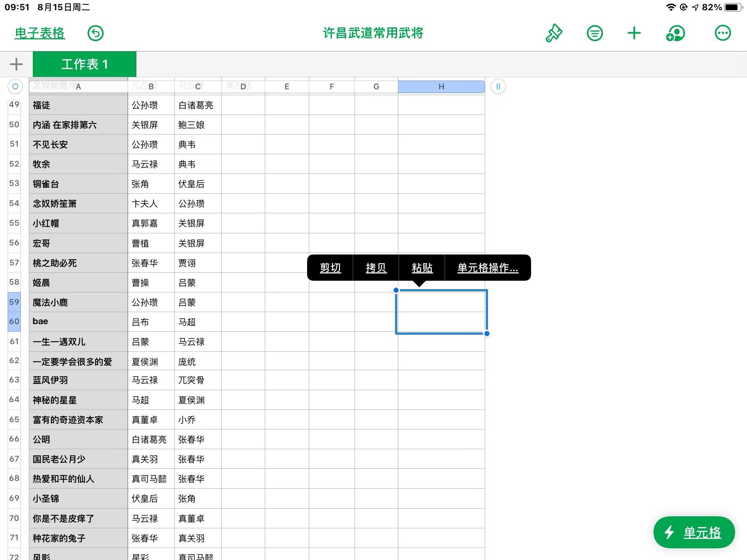Go back to 电子表格 file list
Image resolution: width=747 pixels, height=560 pixels.
click(40, 33)
